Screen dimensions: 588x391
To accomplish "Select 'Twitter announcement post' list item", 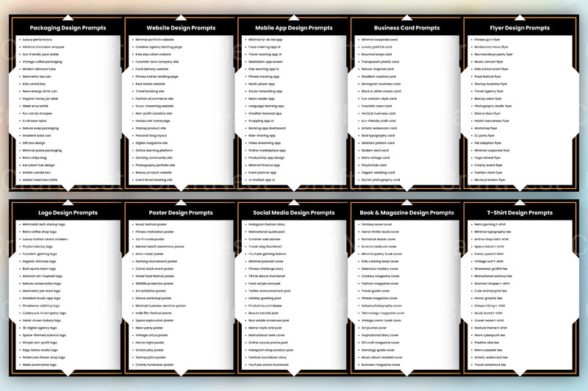I will coord(269,291).
